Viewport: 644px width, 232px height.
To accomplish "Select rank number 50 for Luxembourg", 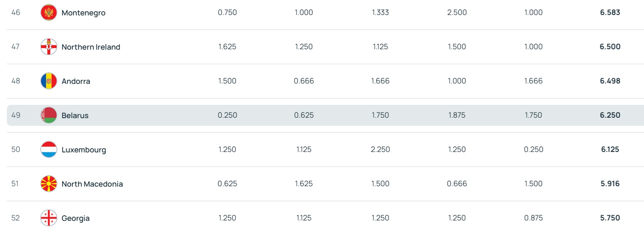I will 16,149.
